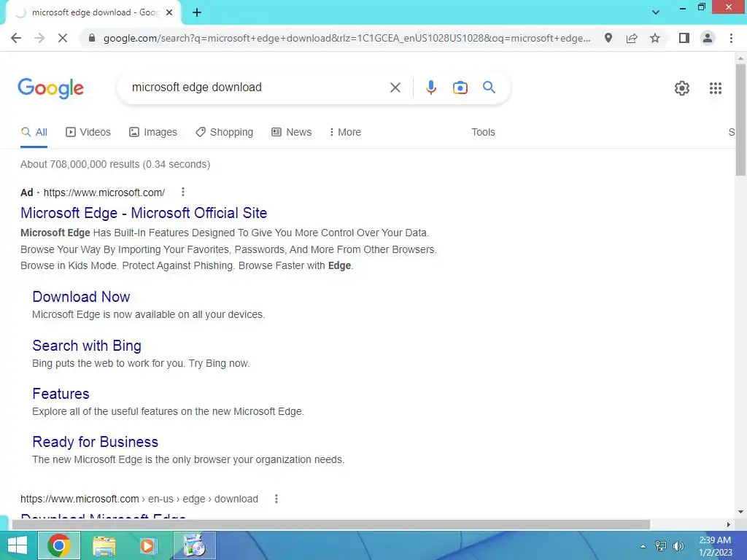Open the search Tools options
The image size is (747, 560).
tap(483, 133)
